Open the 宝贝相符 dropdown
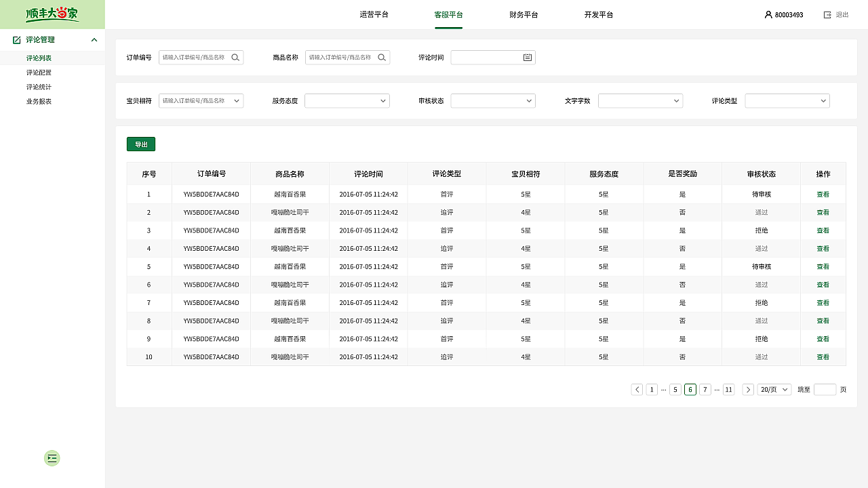 tap(201, 101)
